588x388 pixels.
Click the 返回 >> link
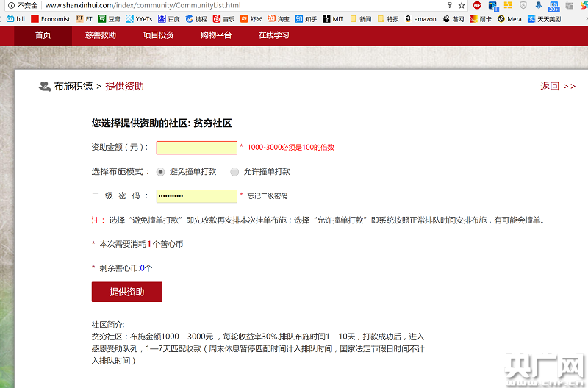point(557,86)
